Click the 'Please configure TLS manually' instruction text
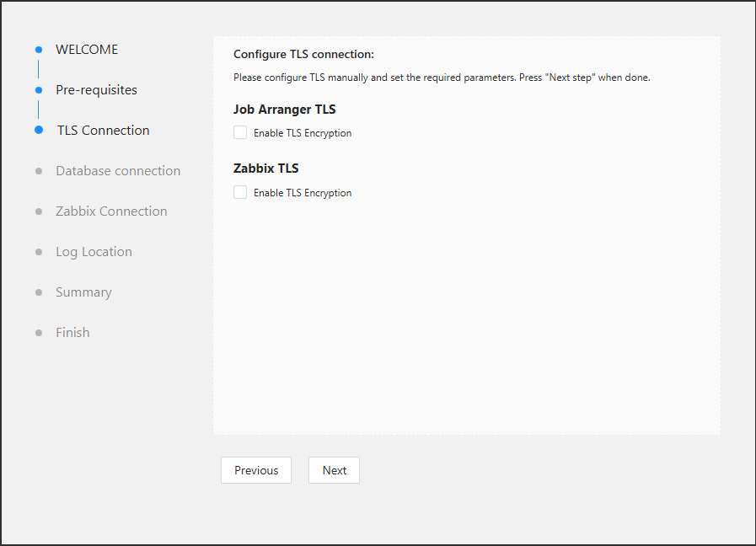Image resolution: width=756 pixels, height=546 pixels. click(x=442, y=78)
